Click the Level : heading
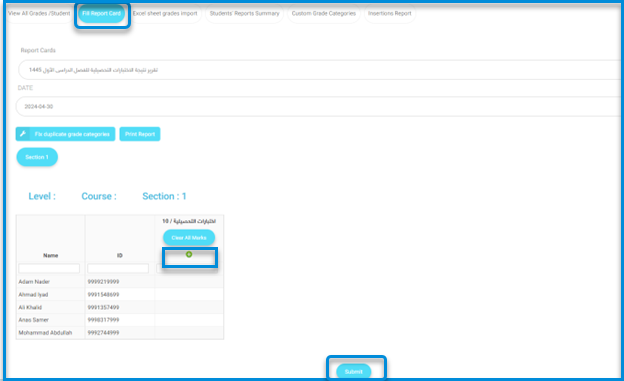 pyautogui.click(x=42, y=196)
